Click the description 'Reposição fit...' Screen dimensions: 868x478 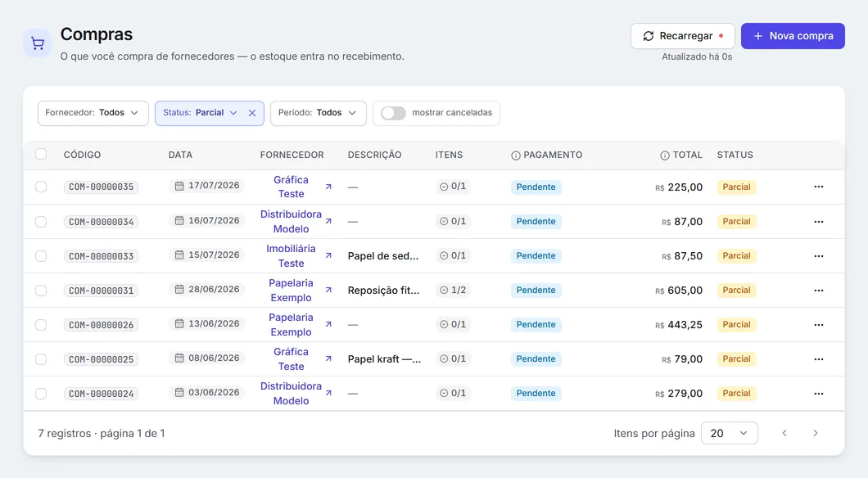point(383,290)
